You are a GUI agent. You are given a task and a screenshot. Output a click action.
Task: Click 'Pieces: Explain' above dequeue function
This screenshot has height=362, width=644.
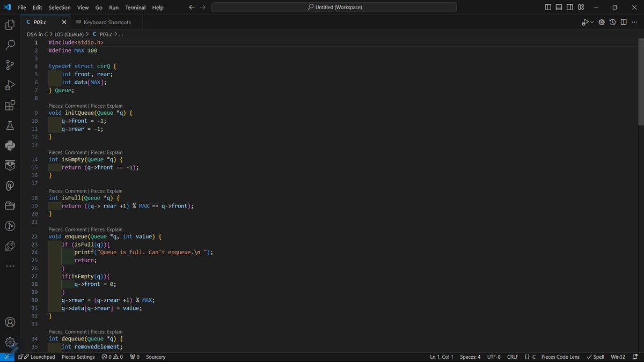coord(106,331)
